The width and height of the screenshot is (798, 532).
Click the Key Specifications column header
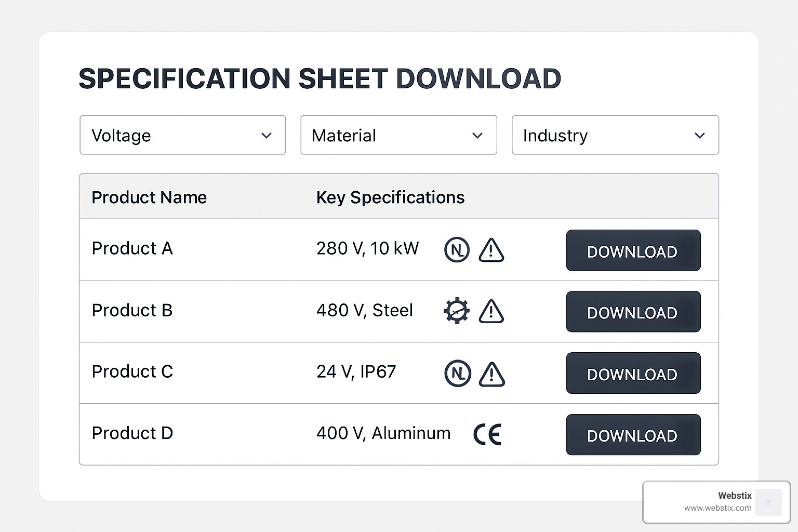(x=390, y=197)
